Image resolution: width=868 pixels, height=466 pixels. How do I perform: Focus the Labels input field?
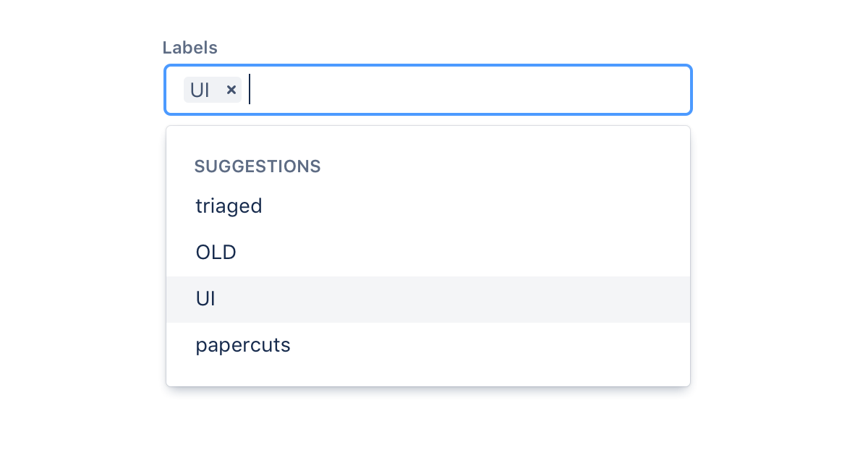click(428, 90)
